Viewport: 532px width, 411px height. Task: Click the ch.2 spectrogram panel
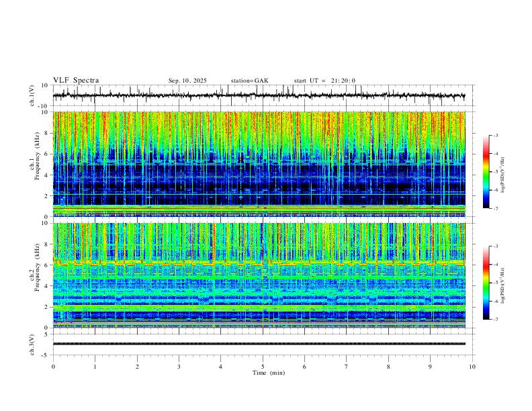tap(259, 275)
